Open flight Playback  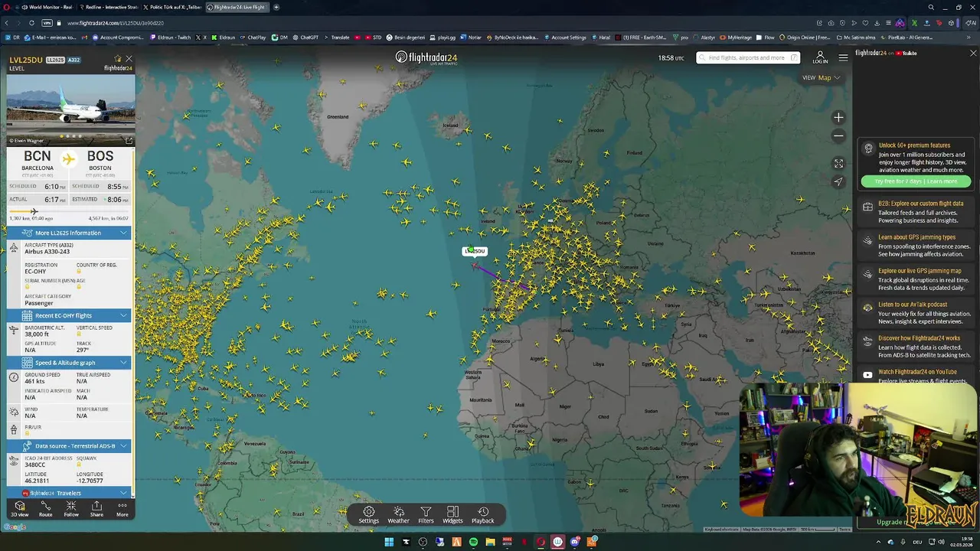click(x=482, y=515)
